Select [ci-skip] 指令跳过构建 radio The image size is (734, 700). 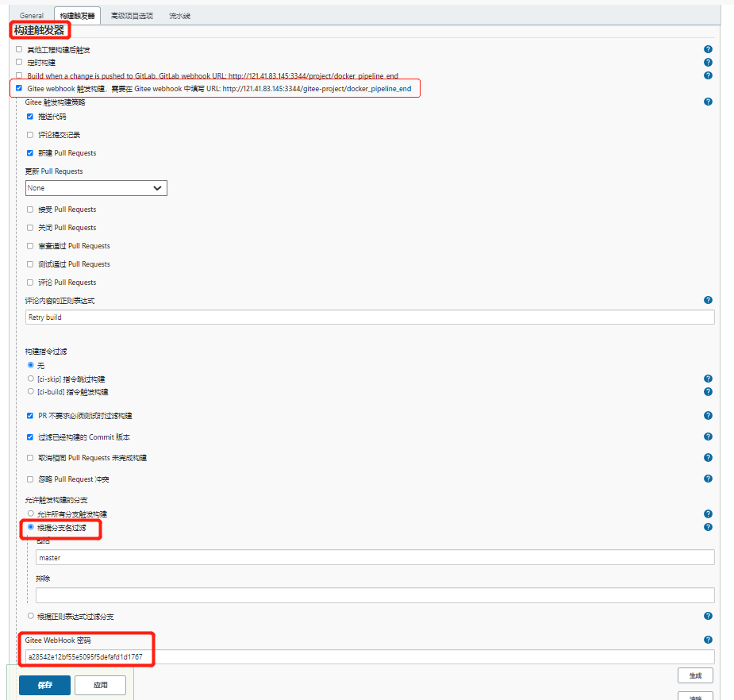[31, 379]
